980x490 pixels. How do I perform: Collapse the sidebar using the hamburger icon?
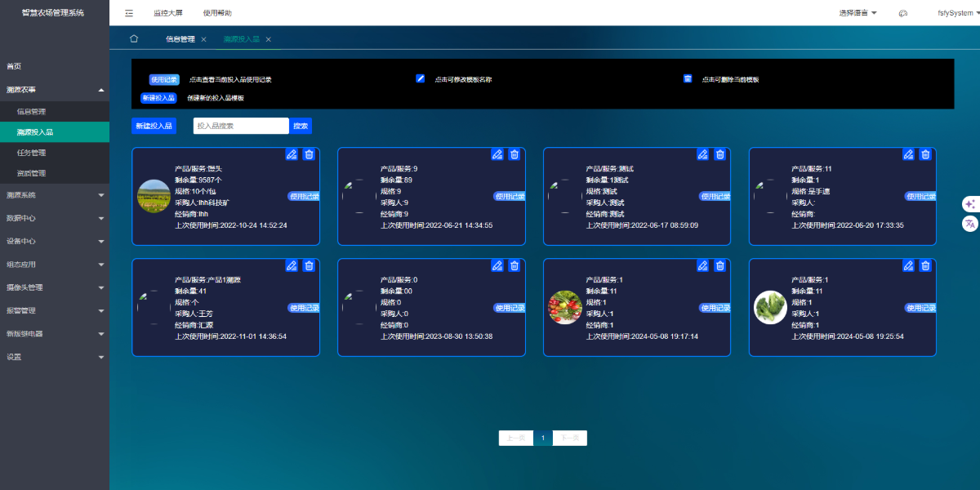click(x=128, y=13)
